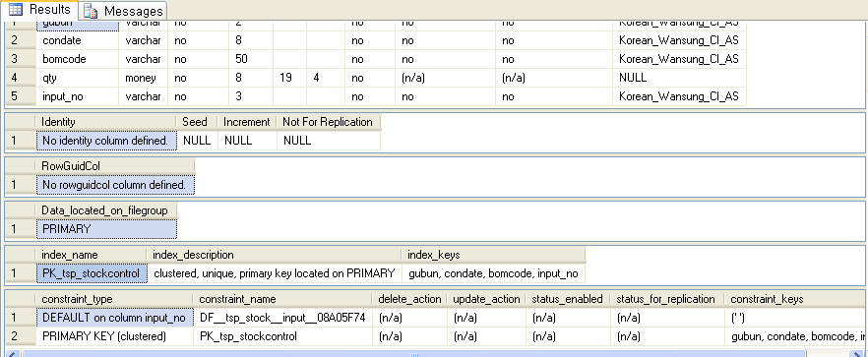Viewport: 868px width, 357px height.
Task: Select the 'No identity column defined.' cell
Action: pos(106,141)
